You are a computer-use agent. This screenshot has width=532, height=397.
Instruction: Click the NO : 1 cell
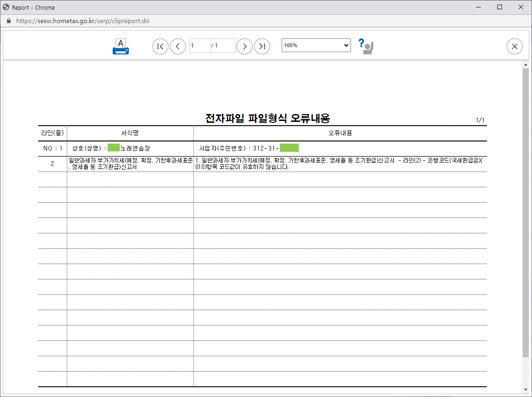click(x=53, y=148)
